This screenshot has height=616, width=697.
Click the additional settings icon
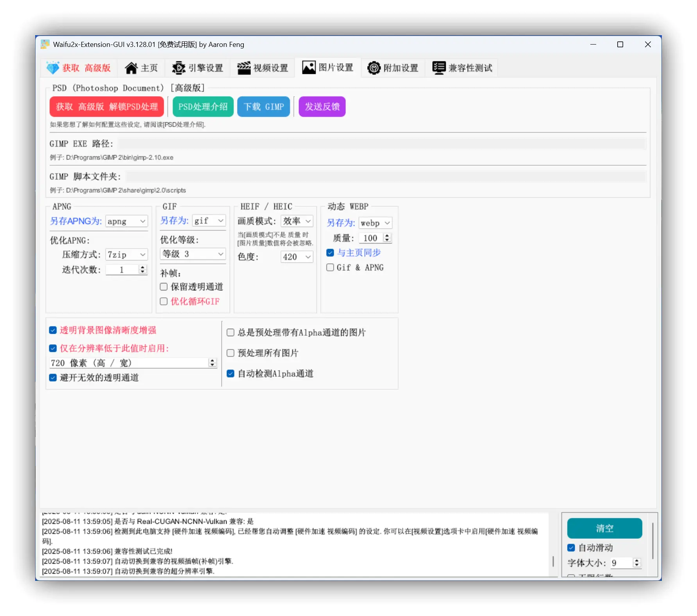coord(374,68)
